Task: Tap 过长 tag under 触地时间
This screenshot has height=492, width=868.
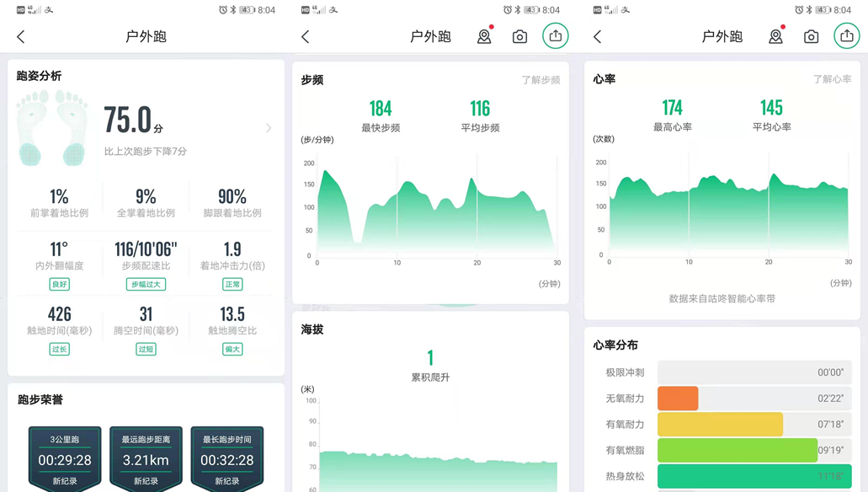Action: [59, 349]
